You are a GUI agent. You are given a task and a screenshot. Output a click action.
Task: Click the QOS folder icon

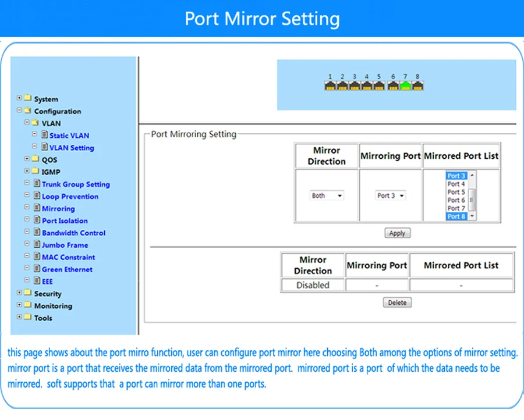(x=36, y=159)
